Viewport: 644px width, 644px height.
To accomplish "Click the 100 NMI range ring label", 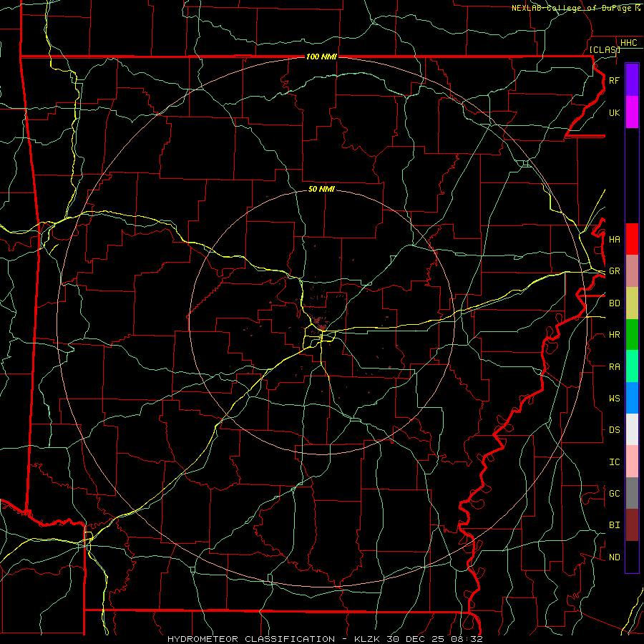I will (321, 57).
